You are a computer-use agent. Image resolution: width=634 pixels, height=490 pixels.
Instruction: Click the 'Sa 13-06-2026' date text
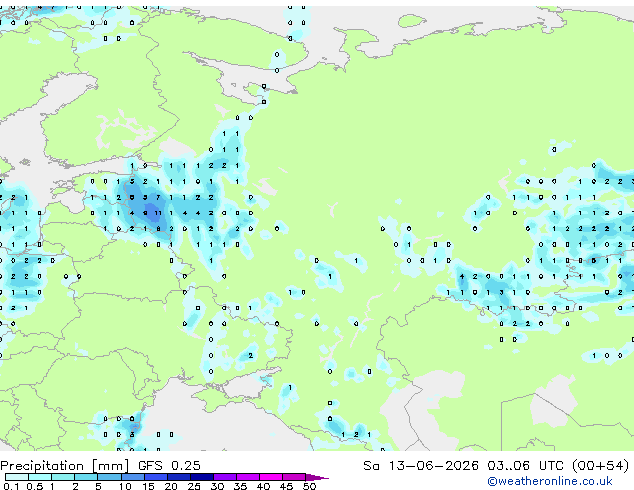421,466
